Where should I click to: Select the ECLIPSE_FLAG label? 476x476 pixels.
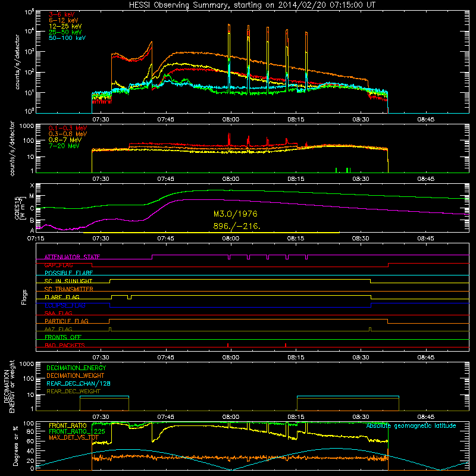click(x=65, y=305)
